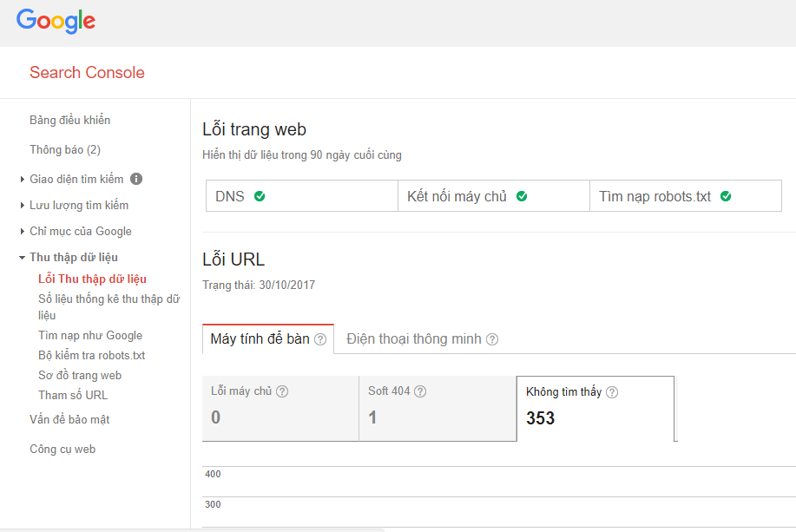Open Bộ kiểm tra robots.txt
This screenshot has height=532, width=796.
pyautogui.click(x=92, y=355)
